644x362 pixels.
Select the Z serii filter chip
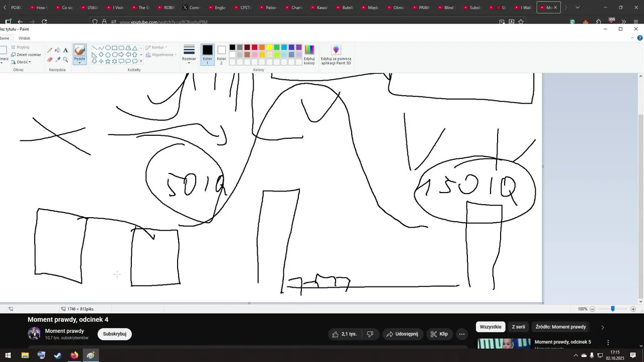coord(518,327)
